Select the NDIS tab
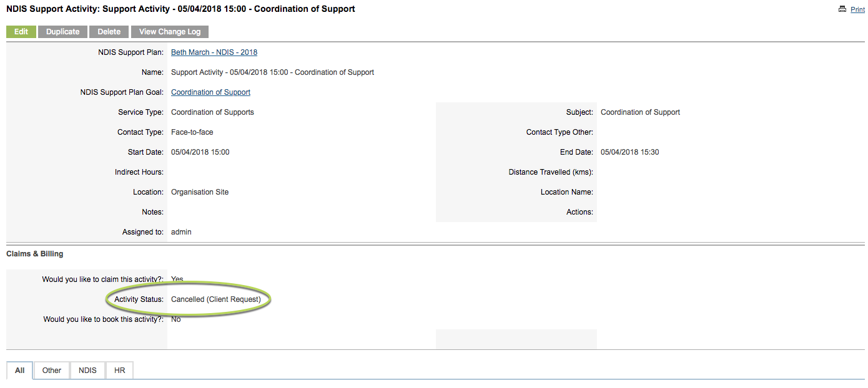The width and height of the screenshot is (868, 388). 87,371
